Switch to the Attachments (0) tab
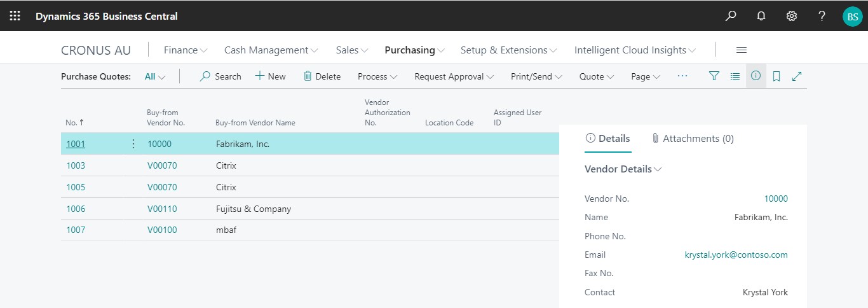868x308 pixels. (x=693, y=139)
